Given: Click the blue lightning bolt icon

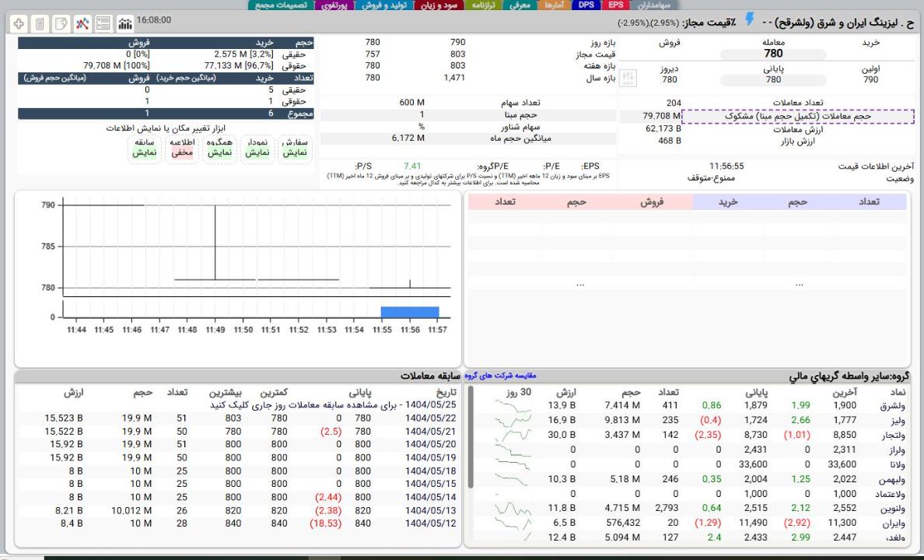Looking at the screenshot, I should pos(750,19).
